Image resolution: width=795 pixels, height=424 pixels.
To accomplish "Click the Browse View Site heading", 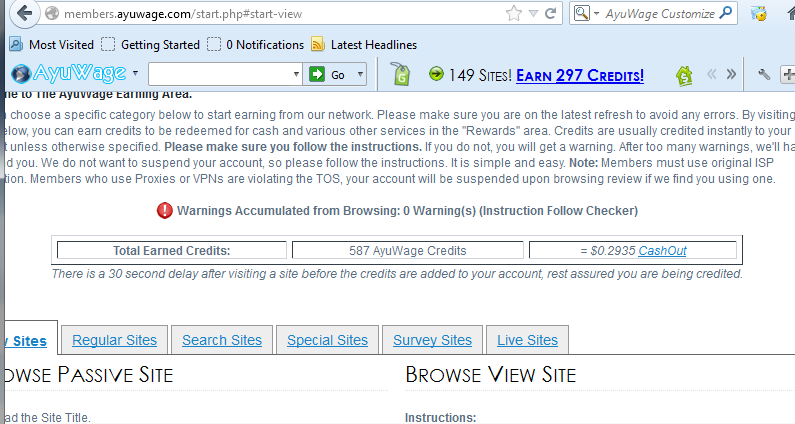I will [491, 375].
